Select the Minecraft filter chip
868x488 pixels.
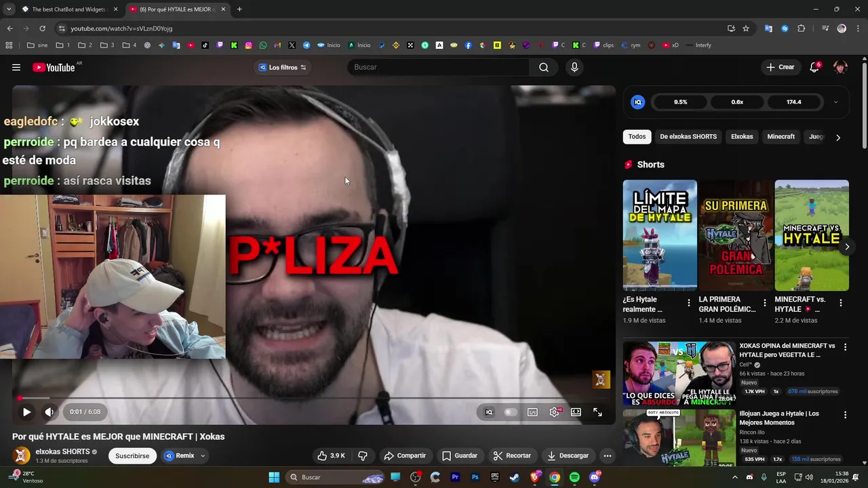click(781, 137)
